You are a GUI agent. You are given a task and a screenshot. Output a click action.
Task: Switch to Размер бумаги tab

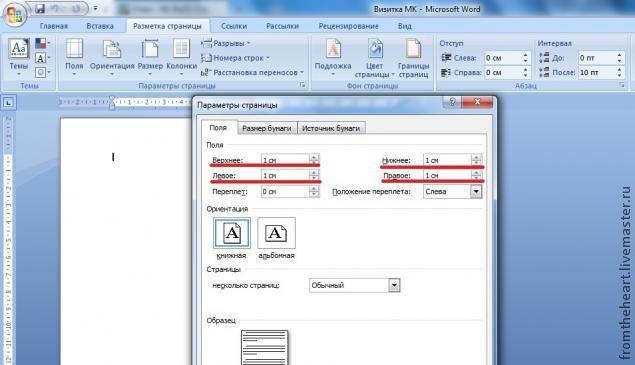point(267,128)
